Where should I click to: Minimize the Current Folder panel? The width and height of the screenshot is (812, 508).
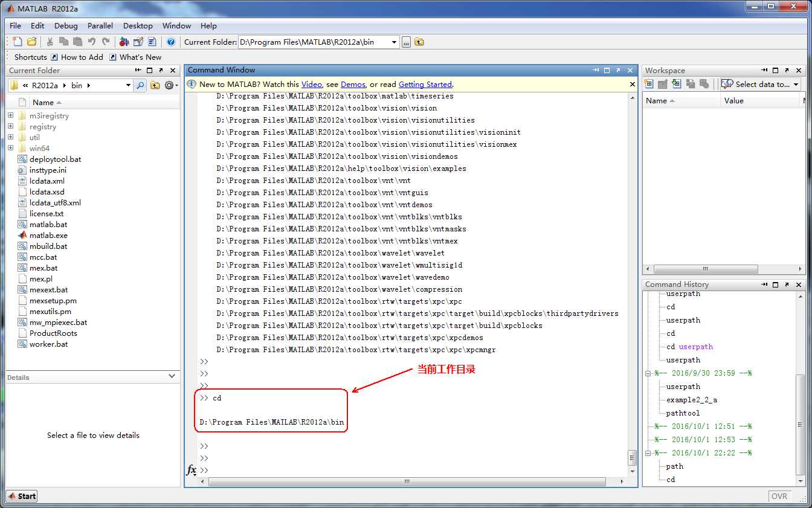[x=138, y=71]
